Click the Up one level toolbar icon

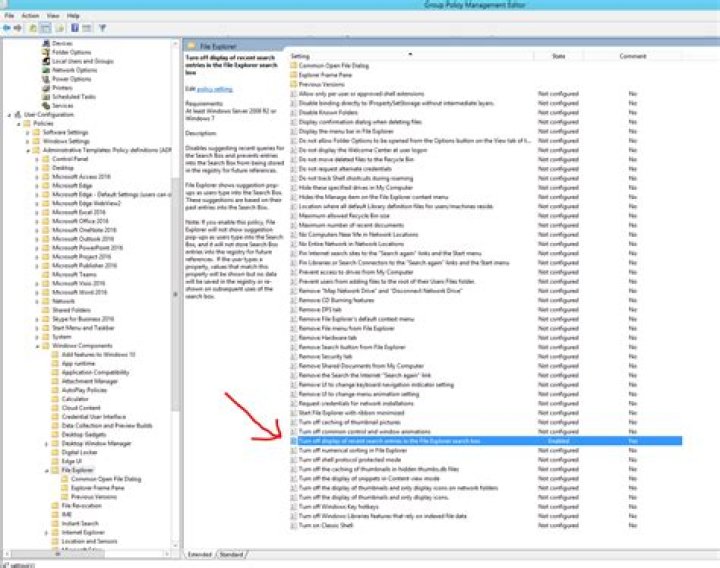click(x=33, y=28)
